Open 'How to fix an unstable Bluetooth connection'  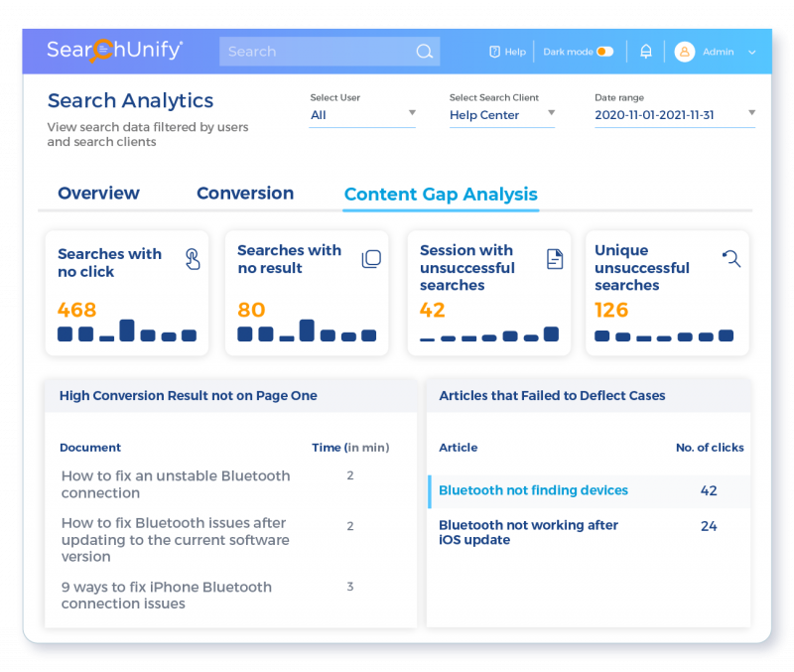176,484
